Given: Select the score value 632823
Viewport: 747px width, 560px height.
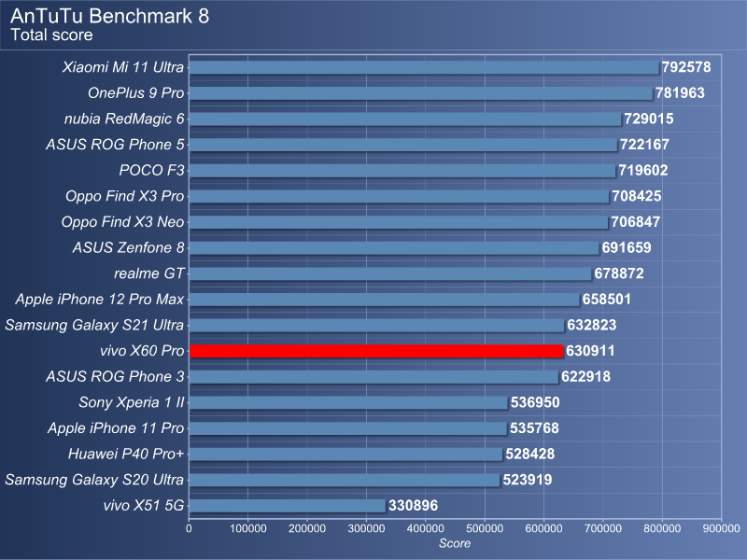Looking at the screenshot, I should click(x=592, y=325).
